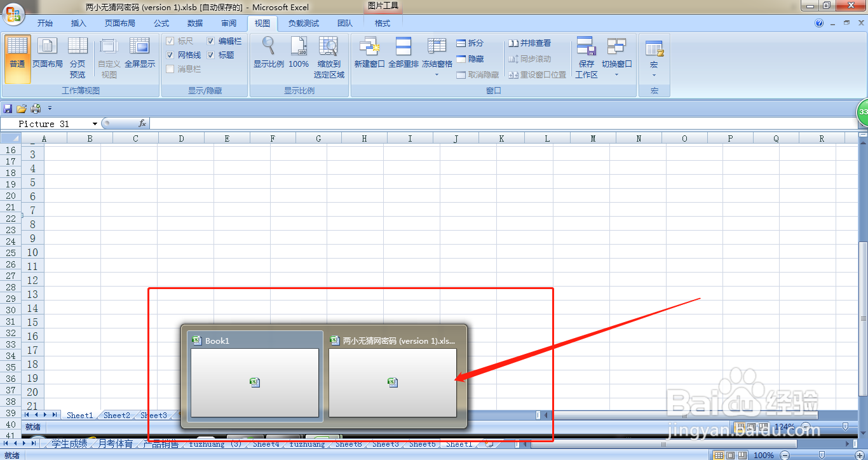This screenshot has width=868, height=460.
Task: Toggle the 编辑栏 formula bar checkbox
Action: tap(211, 41)
